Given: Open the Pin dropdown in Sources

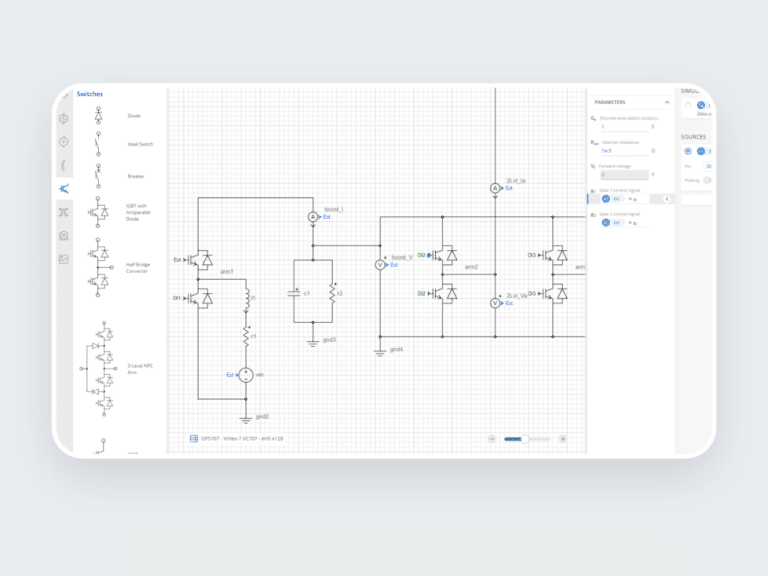Looking at the screenshot, I should 708,167.
